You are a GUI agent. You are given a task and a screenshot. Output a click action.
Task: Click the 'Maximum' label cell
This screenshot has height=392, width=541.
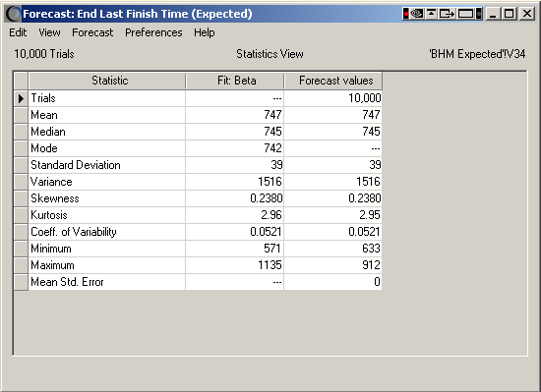(107, 265)
